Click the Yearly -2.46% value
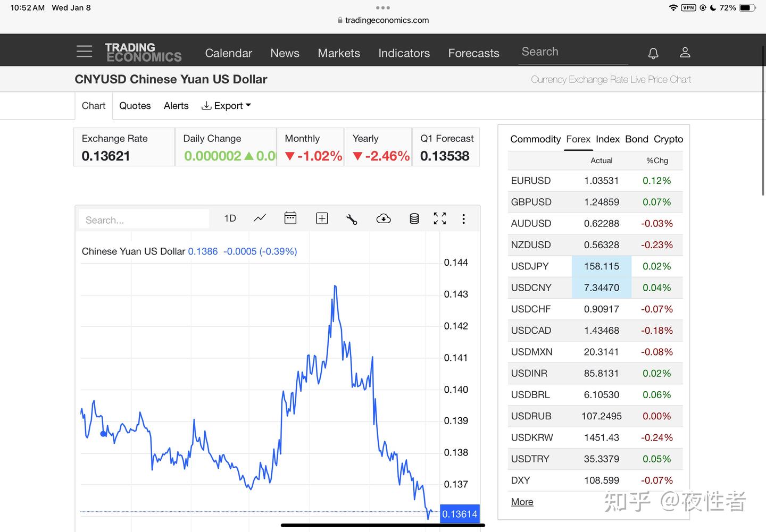Viewport: 766px width, 532px height. (x=381, y=156)
